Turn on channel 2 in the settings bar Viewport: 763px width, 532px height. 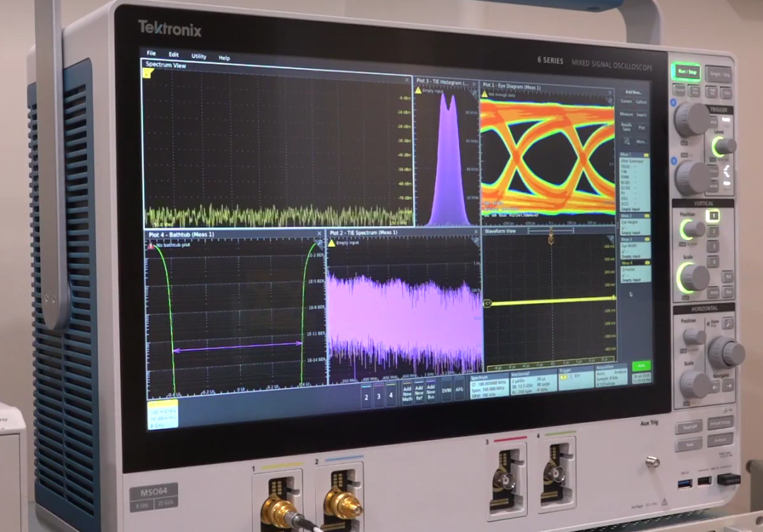tap(367, 395)
